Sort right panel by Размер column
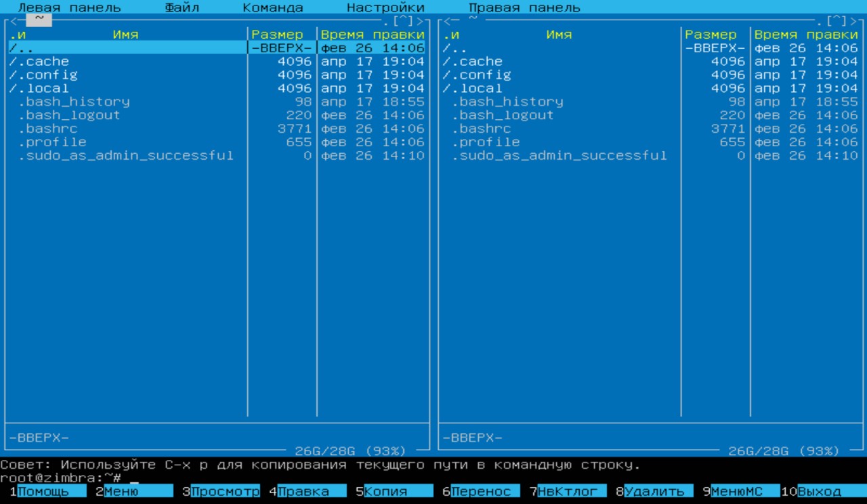Viewport: 867px width, 504px height. [x=711, y=35]
